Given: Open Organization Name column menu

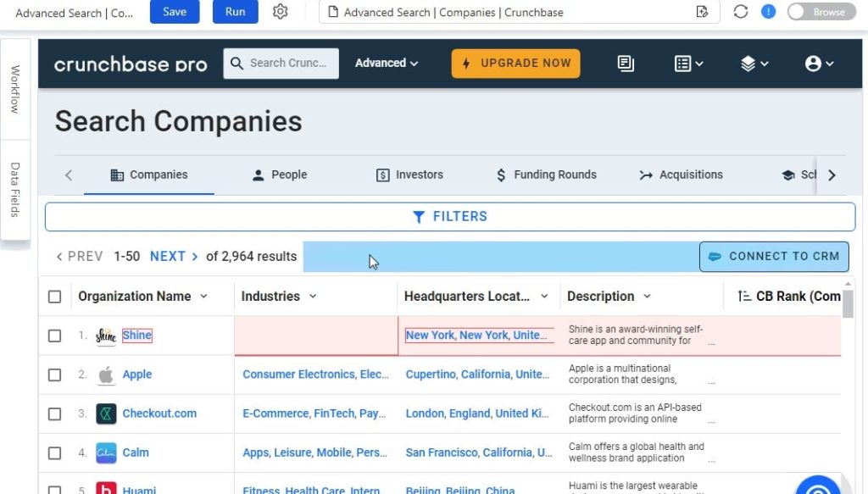Looking at the screenshot, I should click(203, 297).
